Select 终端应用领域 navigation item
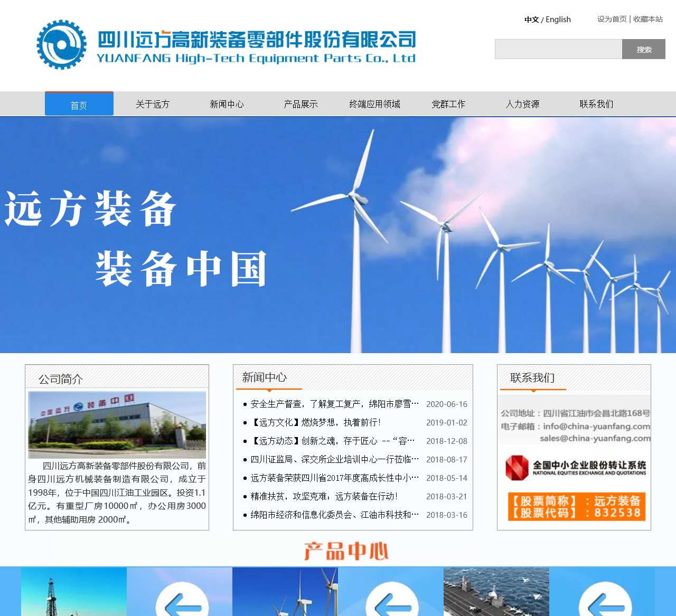The image size is (676, 616). (375, 104)
